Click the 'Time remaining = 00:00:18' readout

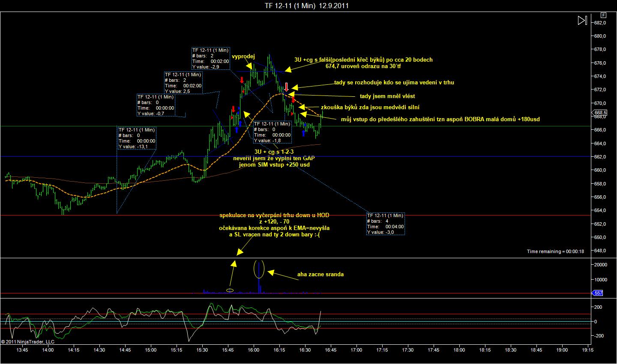pyautogui.click(x=555, y=251)
